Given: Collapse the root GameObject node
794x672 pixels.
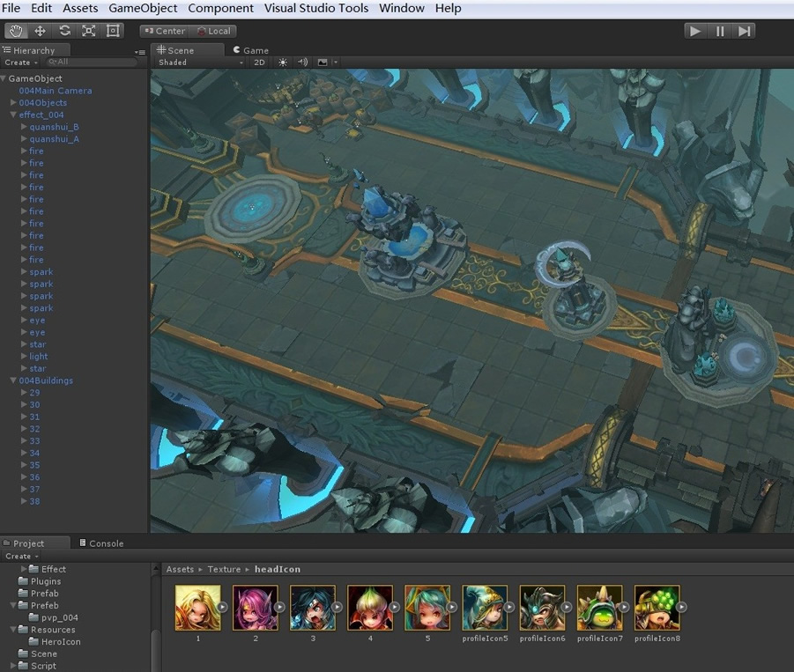Looking at the screenshot, I should tap(3, 78).
